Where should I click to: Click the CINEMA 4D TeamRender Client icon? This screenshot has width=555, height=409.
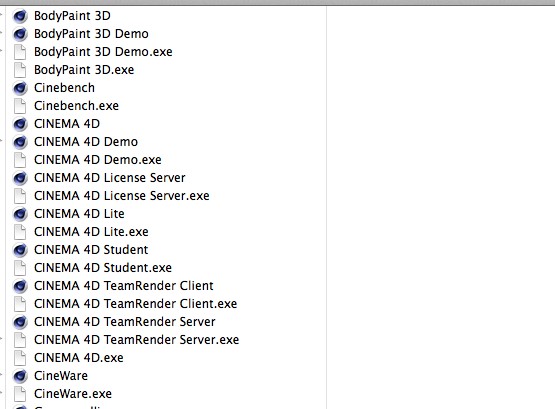point(20,286)
